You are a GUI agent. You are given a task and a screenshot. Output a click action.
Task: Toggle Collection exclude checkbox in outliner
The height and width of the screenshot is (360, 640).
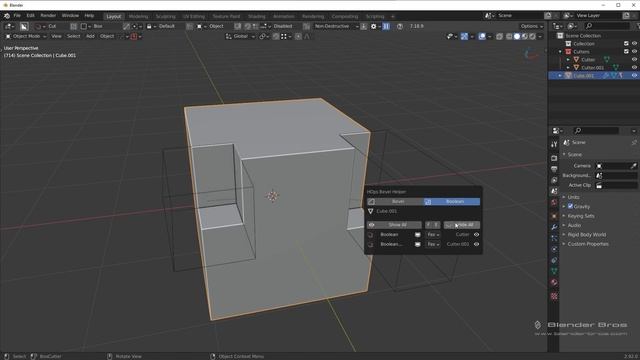[x=626, y=43]
